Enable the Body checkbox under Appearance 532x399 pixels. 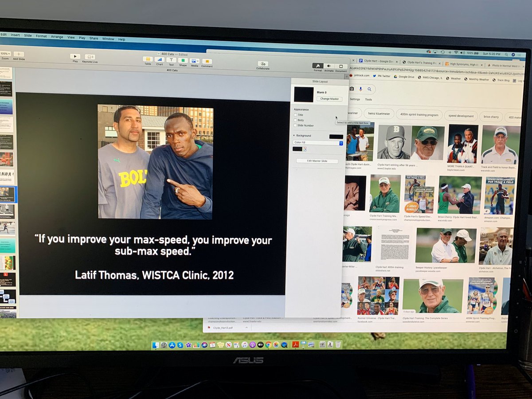[x=296, y=120]
